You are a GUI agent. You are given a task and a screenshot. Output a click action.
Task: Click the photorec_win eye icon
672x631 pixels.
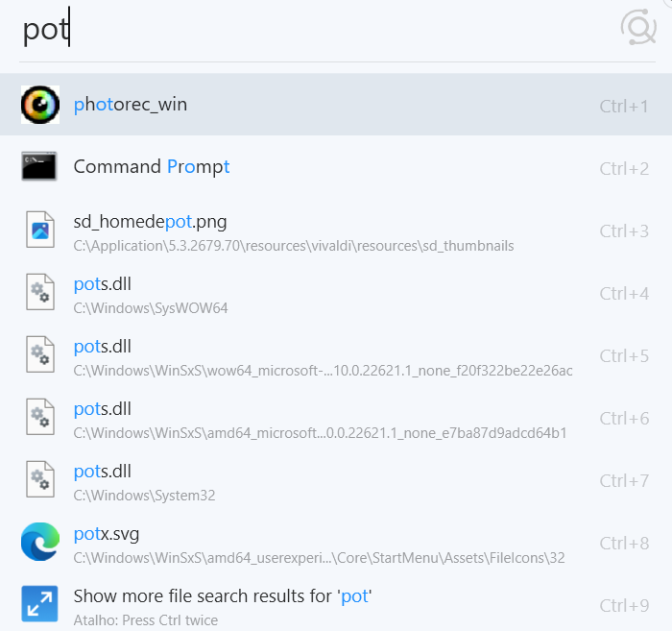coord(40,105)
